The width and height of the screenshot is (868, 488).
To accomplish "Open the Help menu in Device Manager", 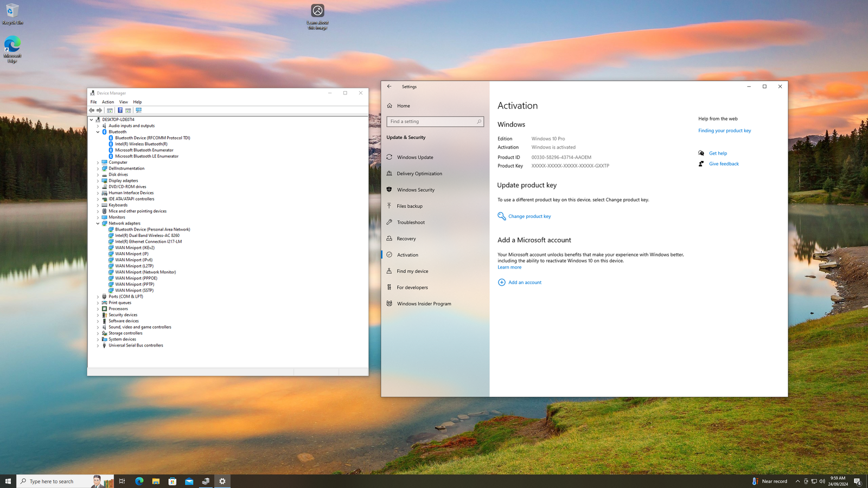I will (x=137, y=102).
